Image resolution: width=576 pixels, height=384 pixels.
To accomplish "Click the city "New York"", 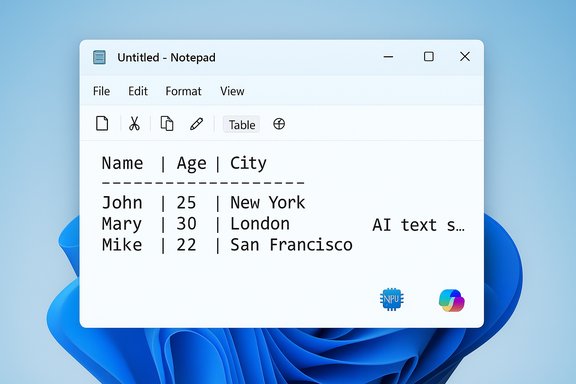I will [267, 203].
